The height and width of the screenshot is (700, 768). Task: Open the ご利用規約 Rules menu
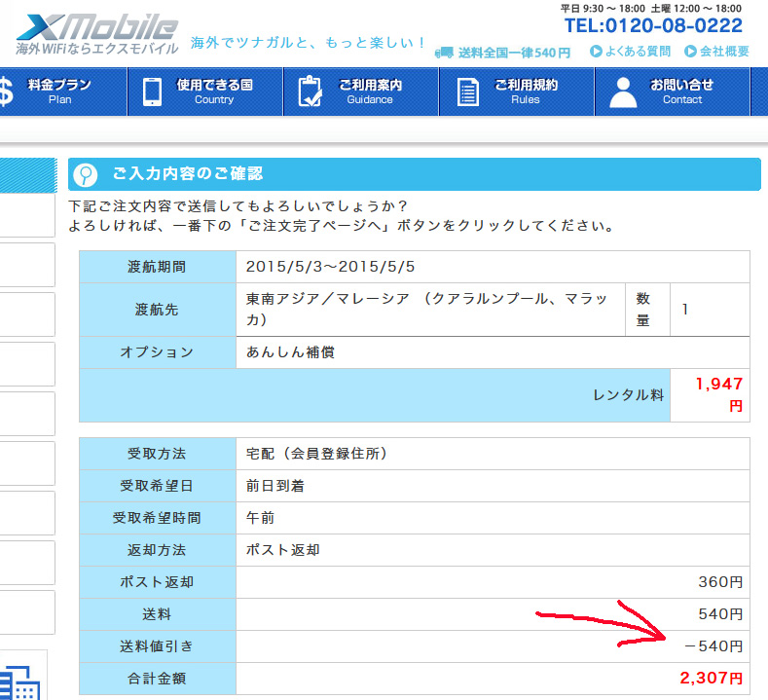525,92
